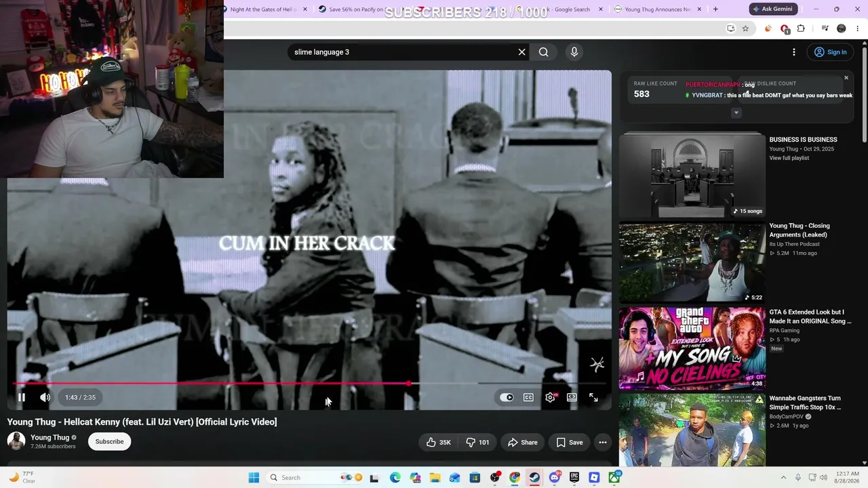This screenshot has height=488, width=868.
Task: Click the Share button
Action: pos(522,443)
